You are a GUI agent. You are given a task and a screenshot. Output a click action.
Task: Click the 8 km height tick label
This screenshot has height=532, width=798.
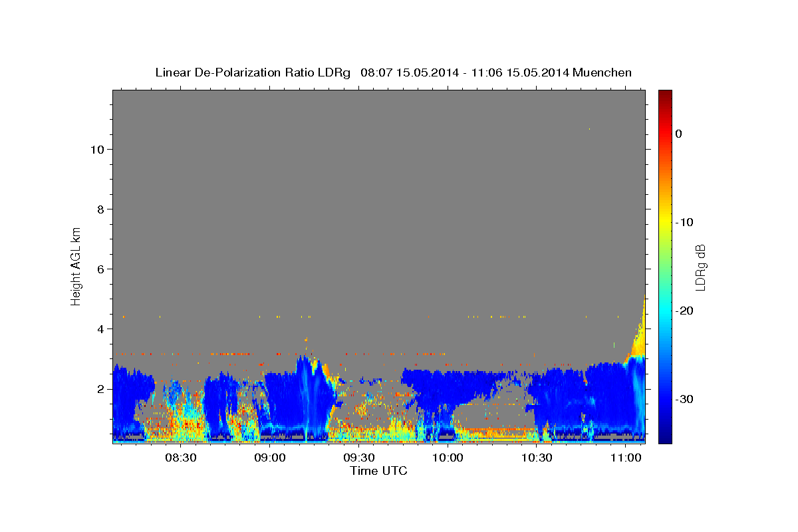click(x=100, y=209)
